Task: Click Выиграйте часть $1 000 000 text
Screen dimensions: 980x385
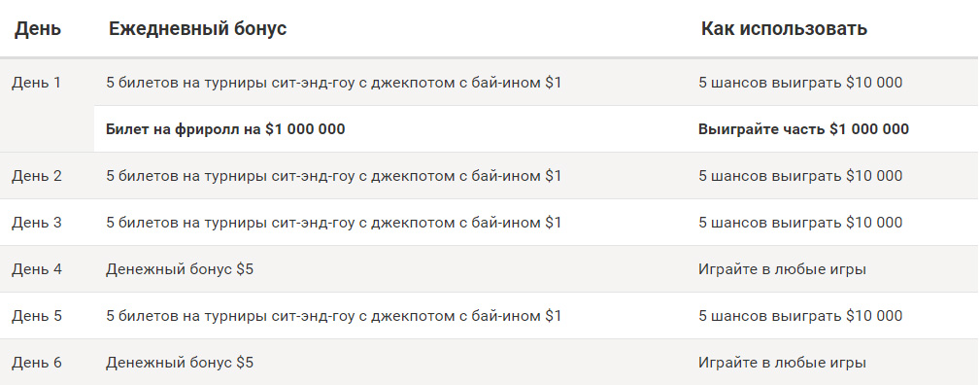Action: (x=803, y=129)
